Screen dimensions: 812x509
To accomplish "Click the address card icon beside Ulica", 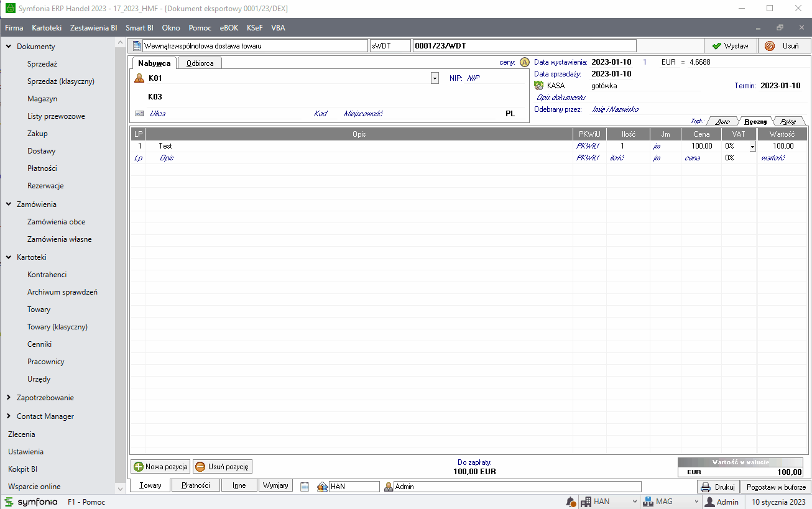I will pyautogui.click(x=139, y=114).
